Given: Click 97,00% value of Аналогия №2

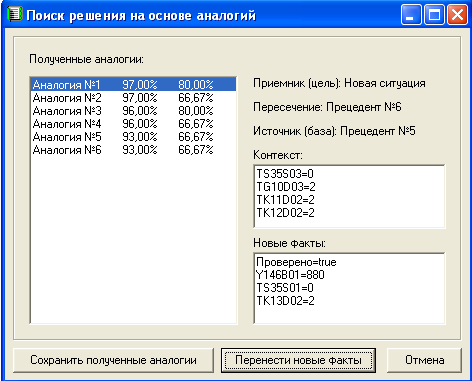Looking at the screenshot, I should tap(140, 98).
